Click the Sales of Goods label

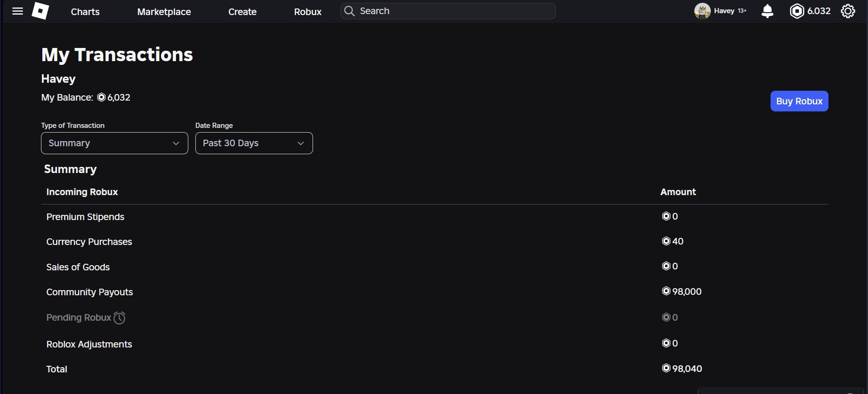click(78, 267)
